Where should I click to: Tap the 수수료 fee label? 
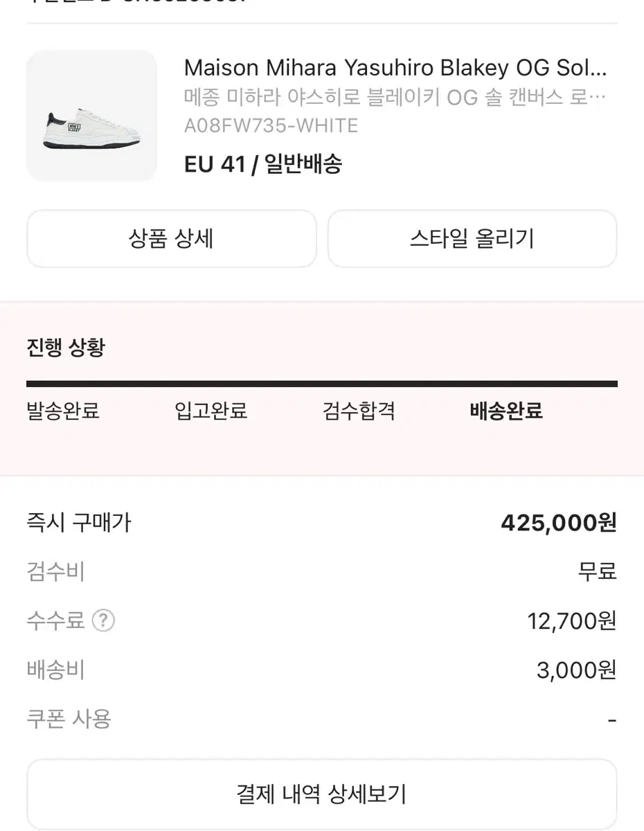(x=55, y=620)
